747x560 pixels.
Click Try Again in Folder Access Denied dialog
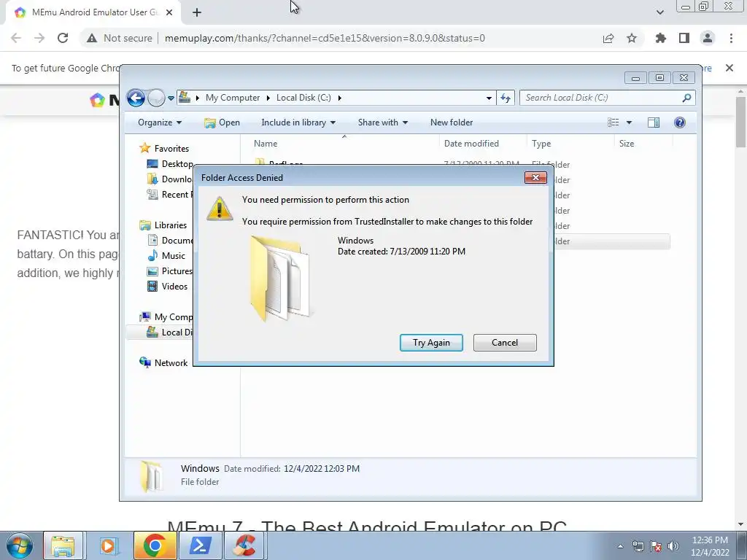click(431, 343)
